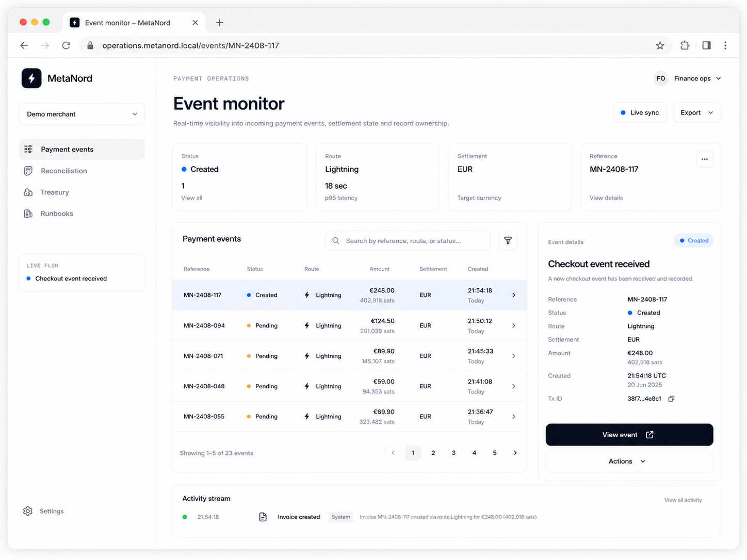Click the €124.50 amount cell
The width and height of the screenshot is (747, 560).
tap(383, 321)
